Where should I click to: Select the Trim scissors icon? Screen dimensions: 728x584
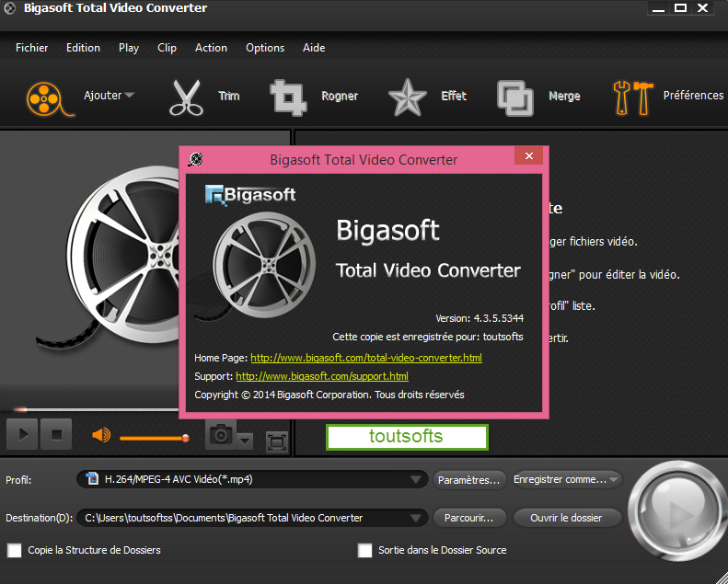click(186, 97)
